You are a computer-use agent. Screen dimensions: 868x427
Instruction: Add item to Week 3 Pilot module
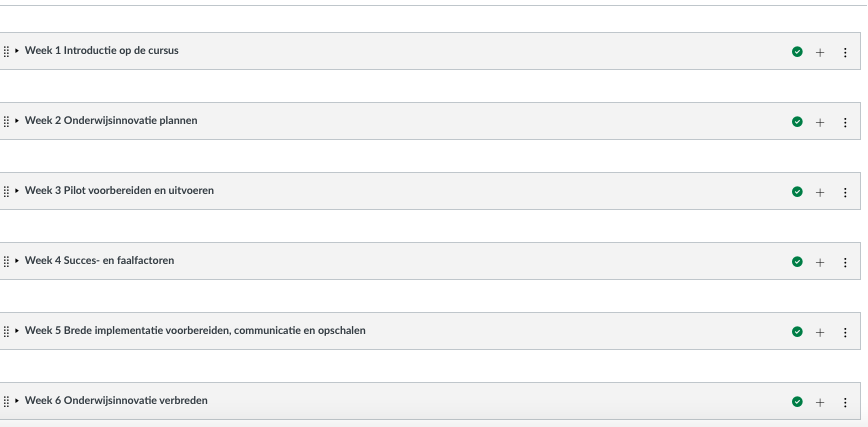[820, 191]
